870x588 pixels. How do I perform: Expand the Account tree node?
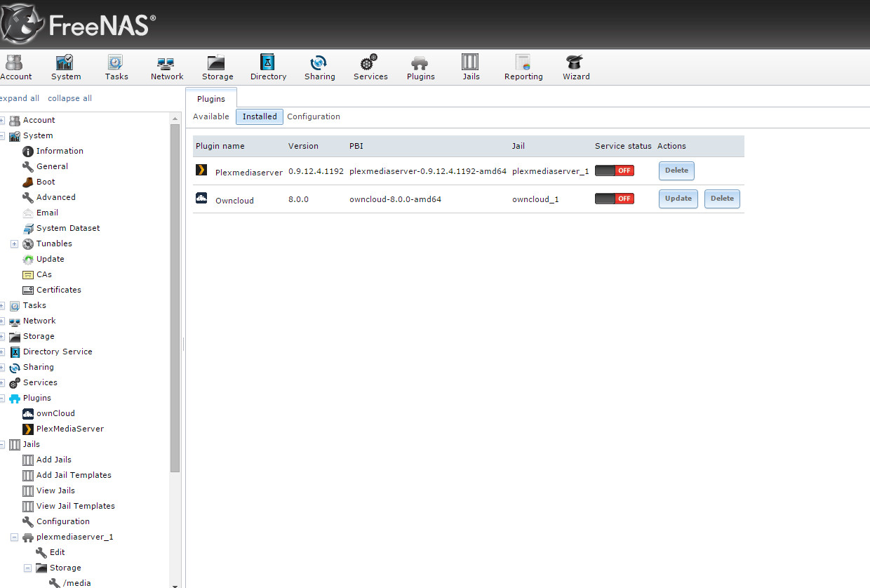point(2,120)
